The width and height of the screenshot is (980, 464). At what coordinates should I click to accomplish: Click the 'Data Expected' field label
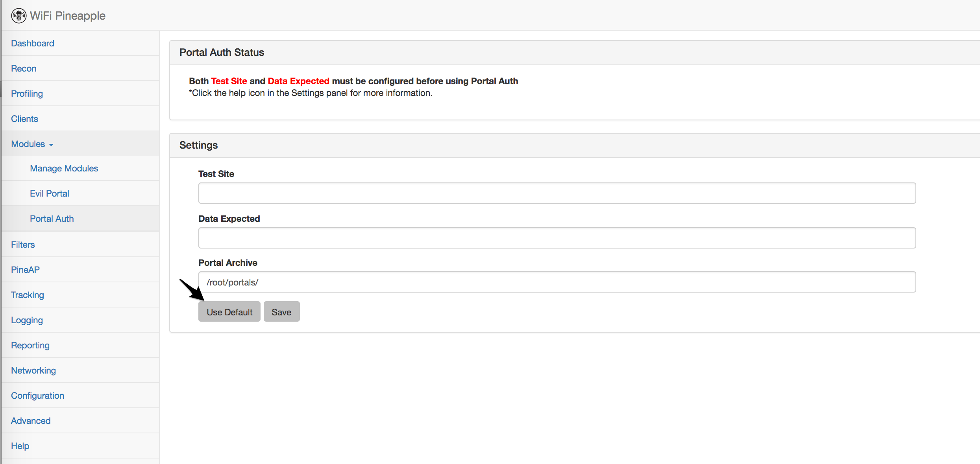pos(229,219)
